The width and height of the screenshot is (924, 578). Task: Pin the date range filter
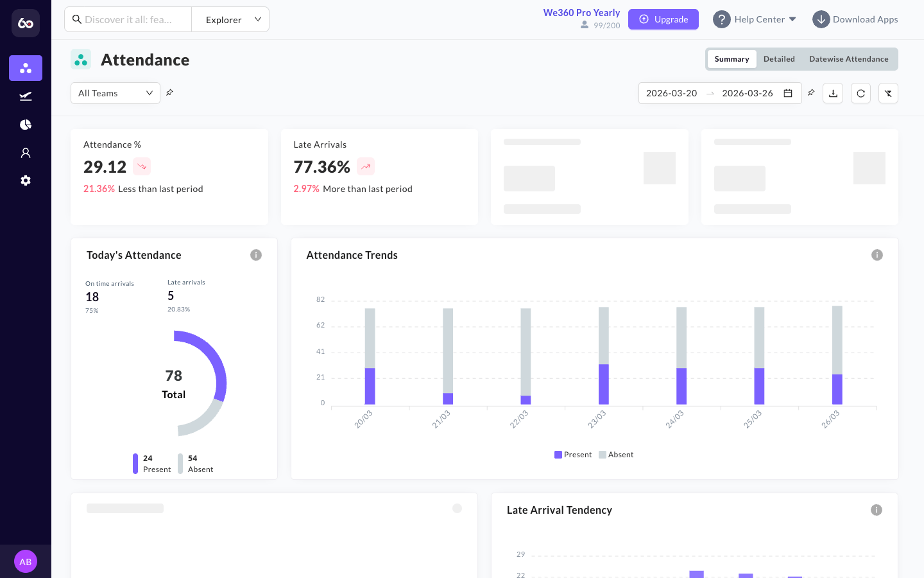811,92
